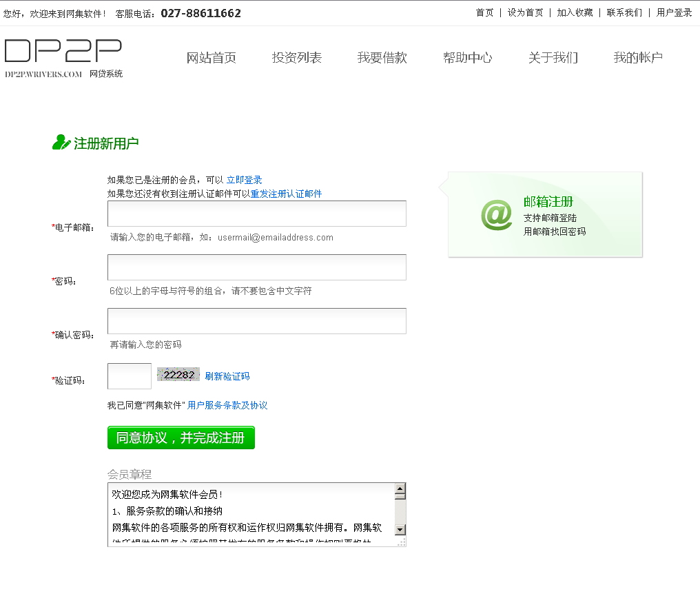Click the green @ email registration icon
This screenshot has width=700, height=596.
click(496, 215)
